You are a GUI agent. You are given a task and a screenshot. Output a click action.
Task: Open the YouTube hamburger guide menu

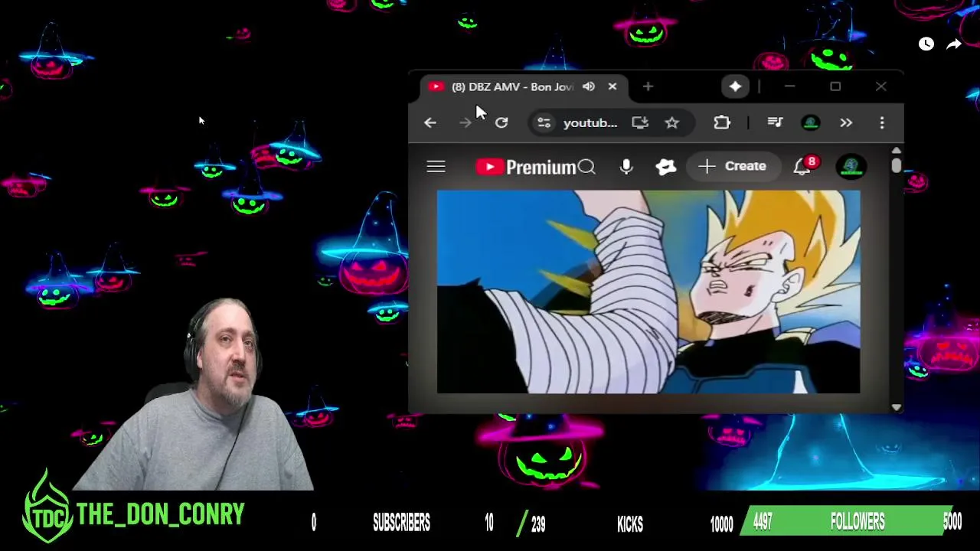(436, 166)
